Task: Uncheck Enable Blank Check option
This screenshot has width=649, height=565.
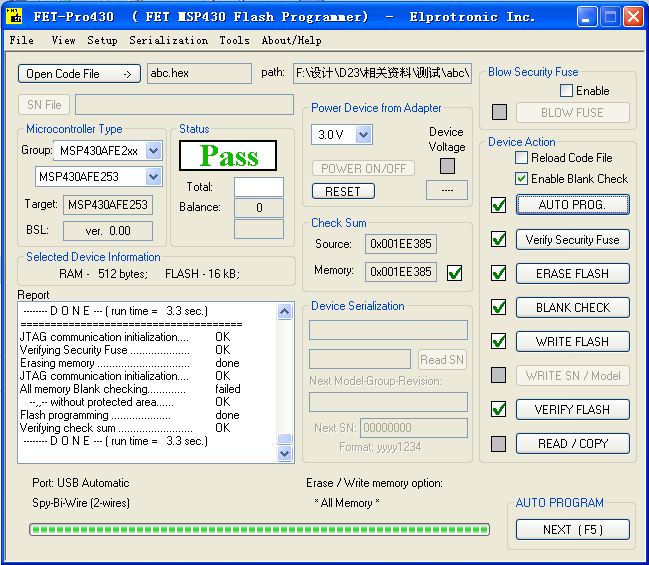Action: coord(522,178)
